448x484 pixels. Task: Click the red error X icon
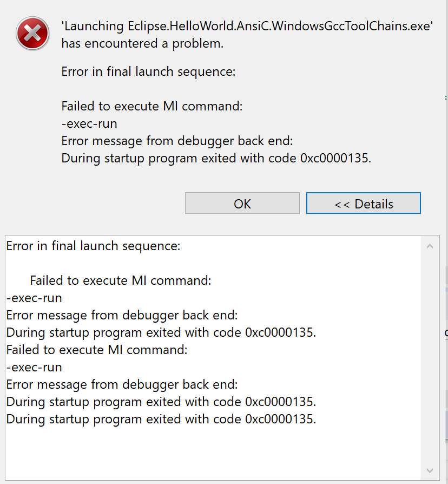(32, 34)
